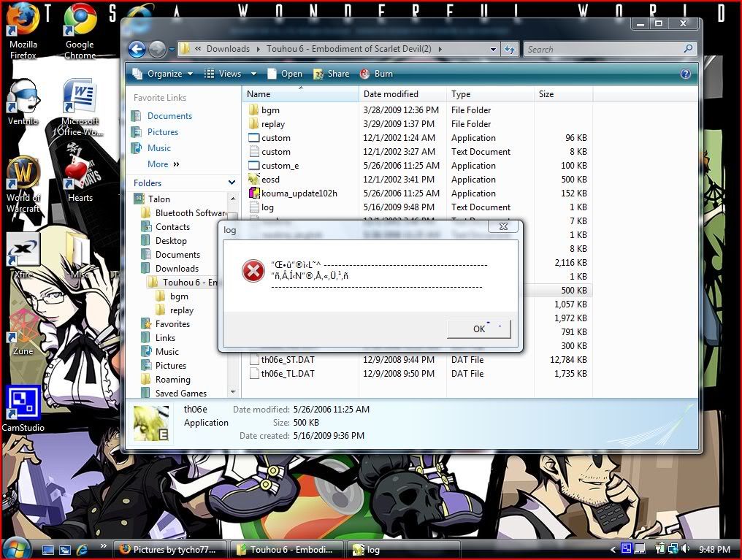Click the Explorer help question mark
Viewport: 742px width, 560px height.
point(685,74)
